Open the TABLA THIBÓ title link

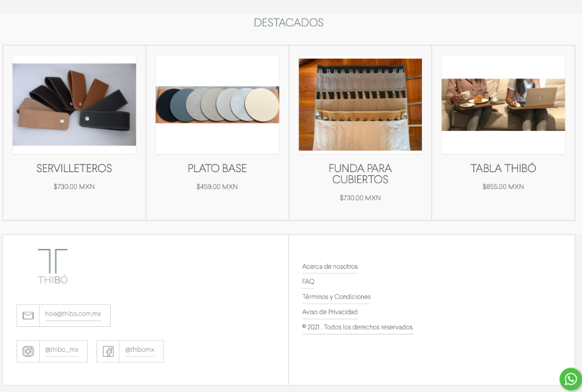click(x=503, y=169)
